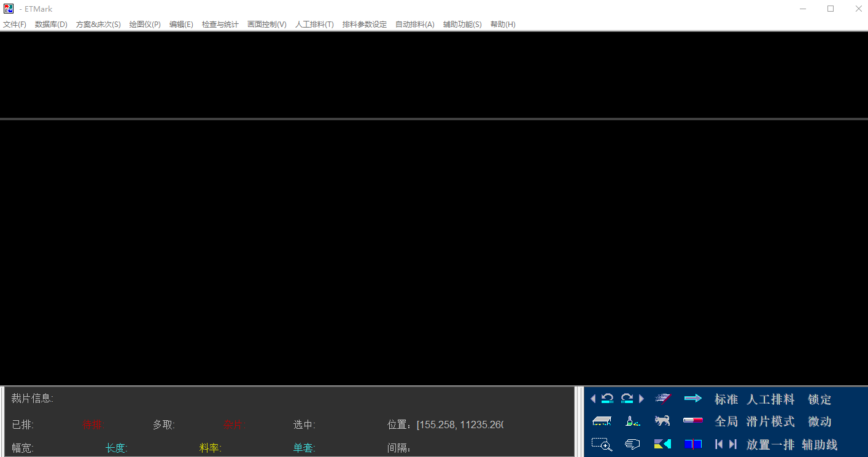Click the brush cleanup icon
The image size is (868, 457).
tap(630, 421)
